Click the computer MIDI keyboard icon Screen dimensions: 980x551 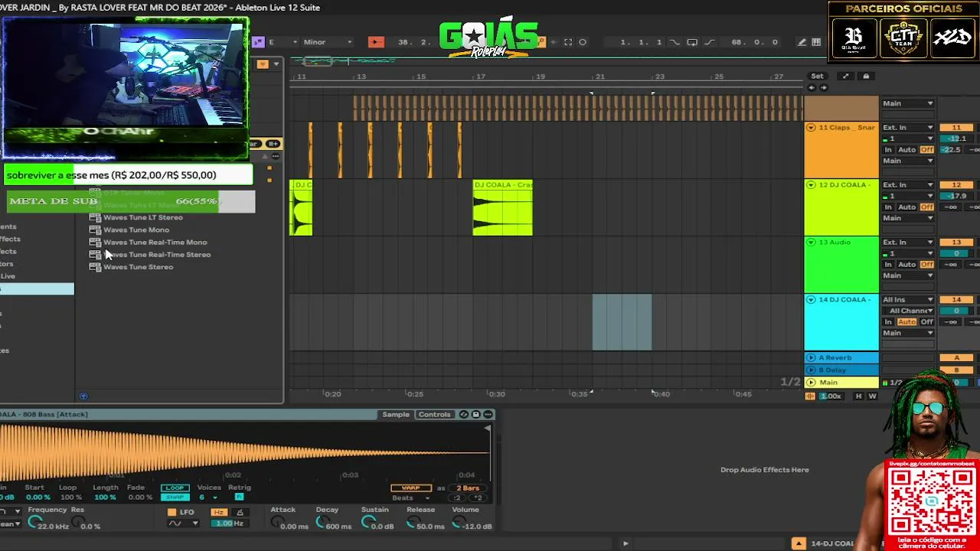coord(816,42)
